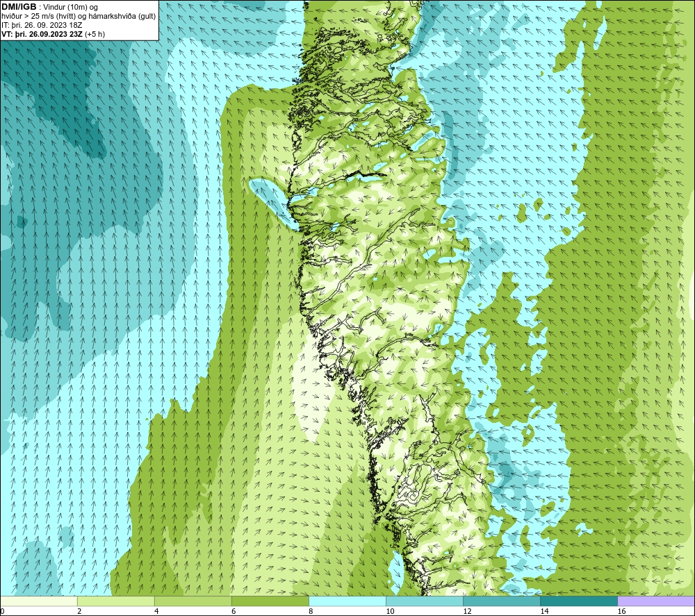Click the 6–8 m/s dark green legend swatch
695x616 pixels.
pos(270,601)
